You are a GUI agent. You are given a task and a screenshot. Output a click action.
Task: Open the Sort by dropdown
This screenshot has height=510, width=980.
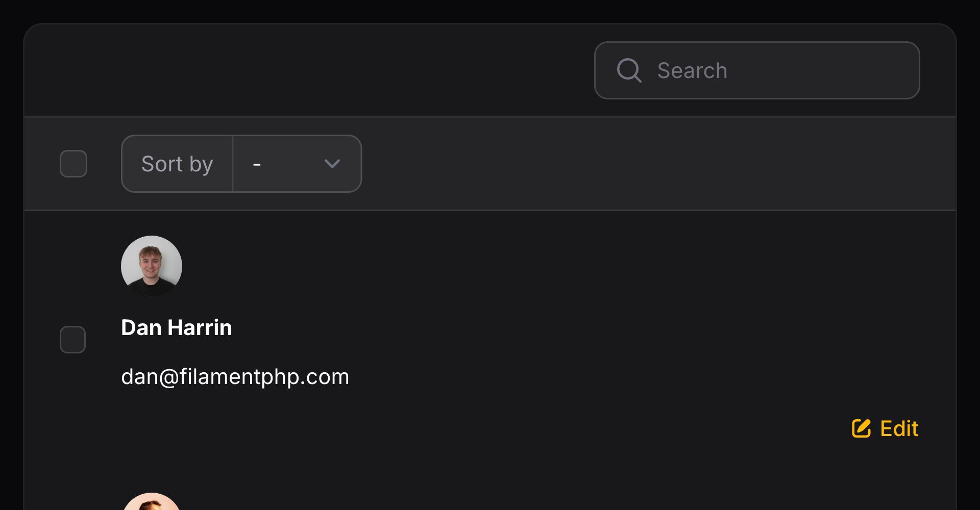point(297,164)
